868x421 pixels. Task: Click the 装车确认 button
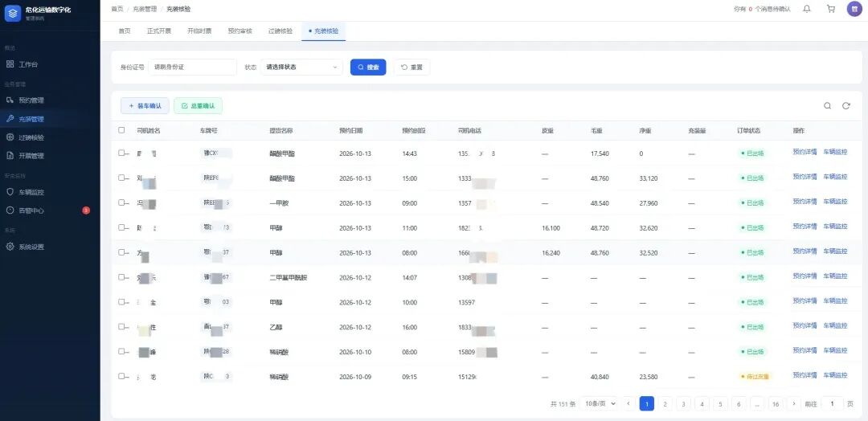coord(145,106)
